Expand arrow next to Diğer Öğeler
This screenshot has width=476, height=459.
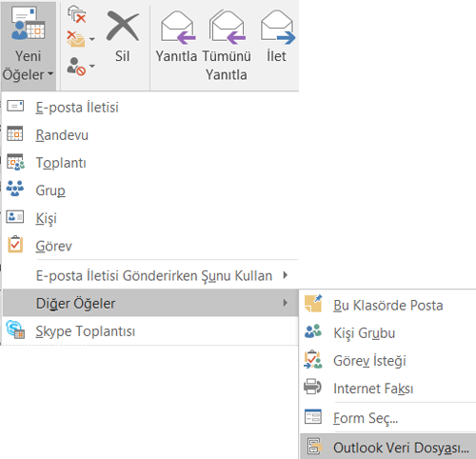(286, 303)
